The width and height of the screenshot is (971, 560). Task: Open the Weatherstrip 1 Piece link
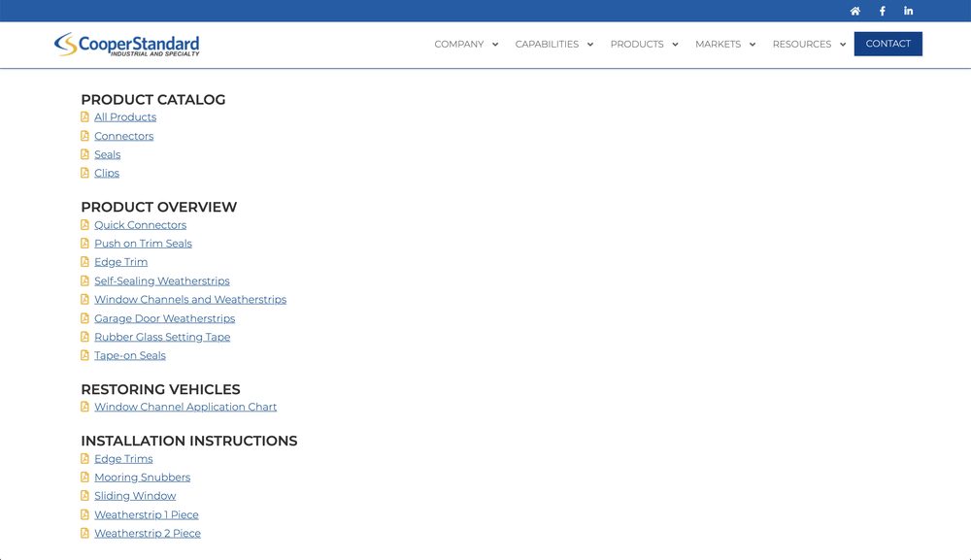[147, 514]
